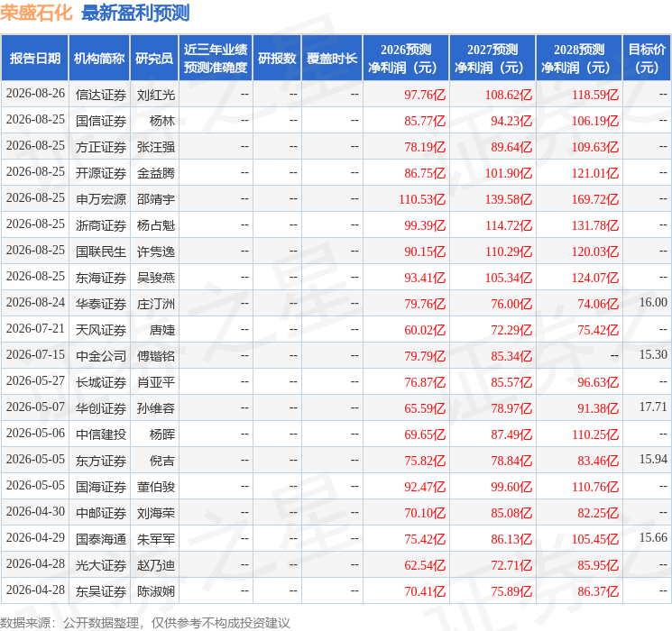Click the 2027预测净利润 column header

(x=492, y=59)
